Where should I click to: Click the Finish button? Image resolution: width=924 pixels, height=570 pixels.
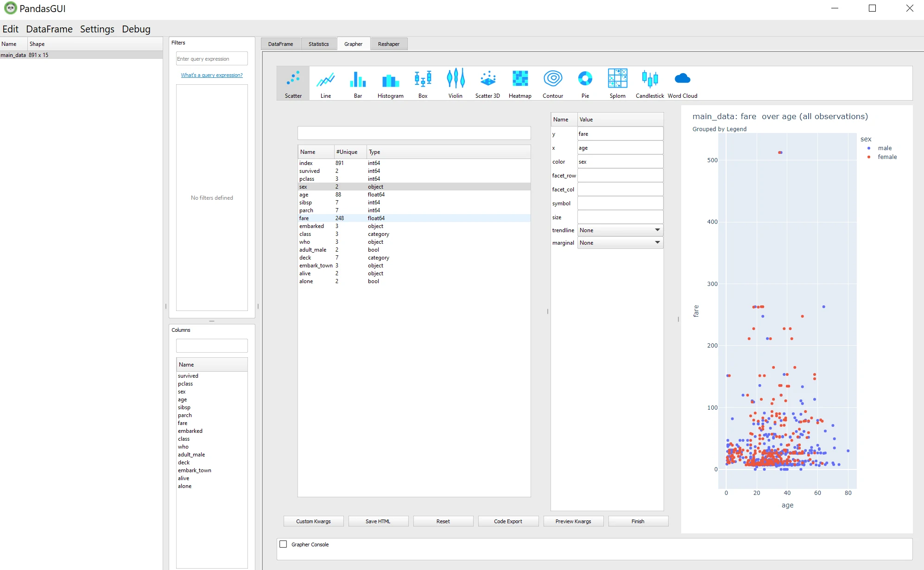click(638, 521)
